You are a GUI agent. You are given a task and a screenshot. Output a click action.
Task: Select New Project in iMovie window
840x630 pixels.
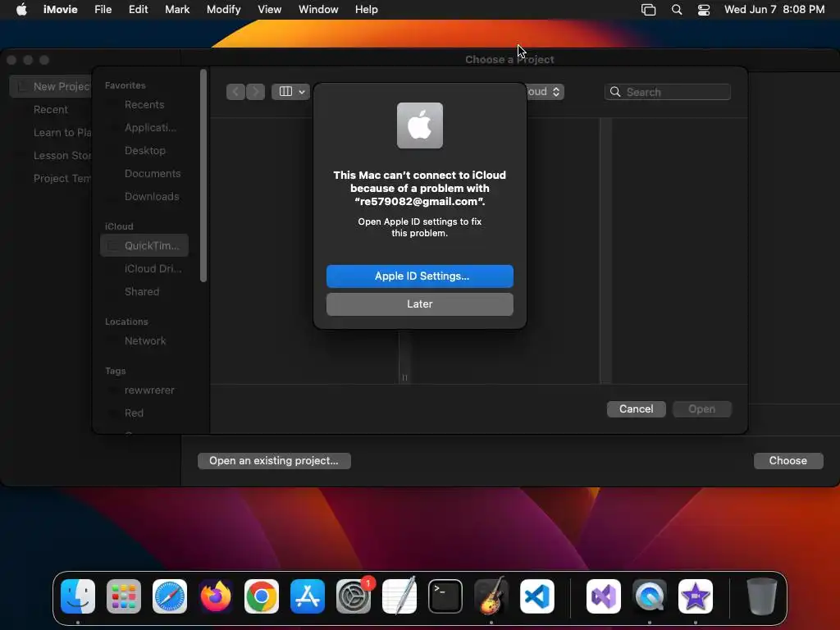coord(52,87)
